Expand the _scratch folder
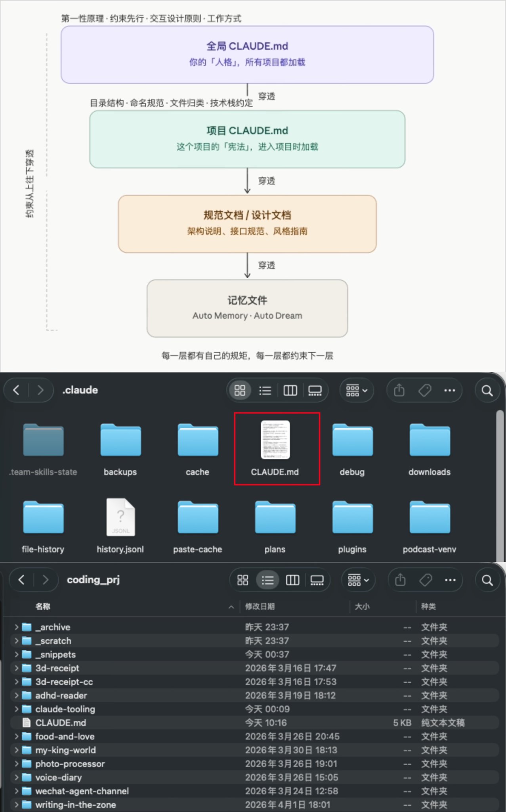 (16, 641)
